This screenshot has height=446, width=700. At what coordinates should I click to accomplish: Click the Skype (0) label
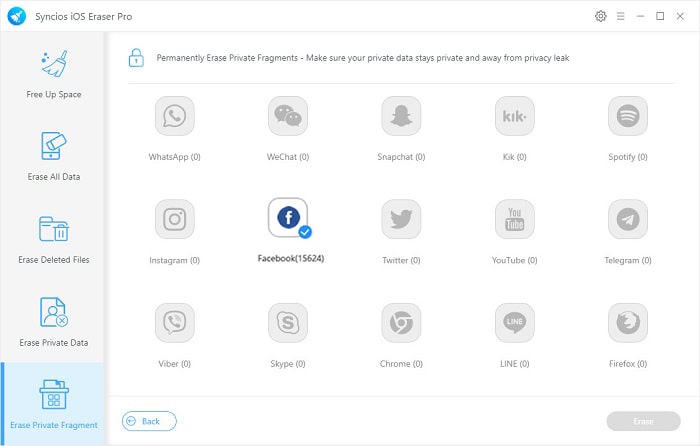click(x=288, y=364)
